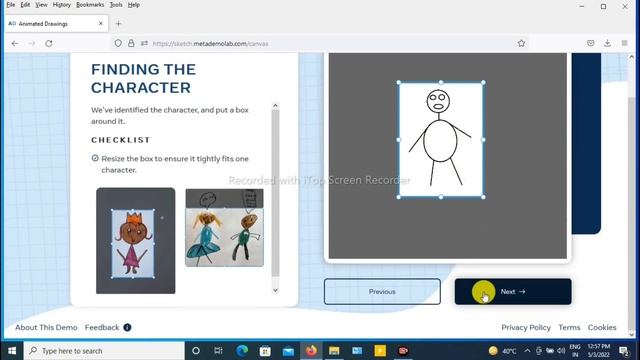Click the stick figure drawing
The image size is (640, 360).
(440, 137)
